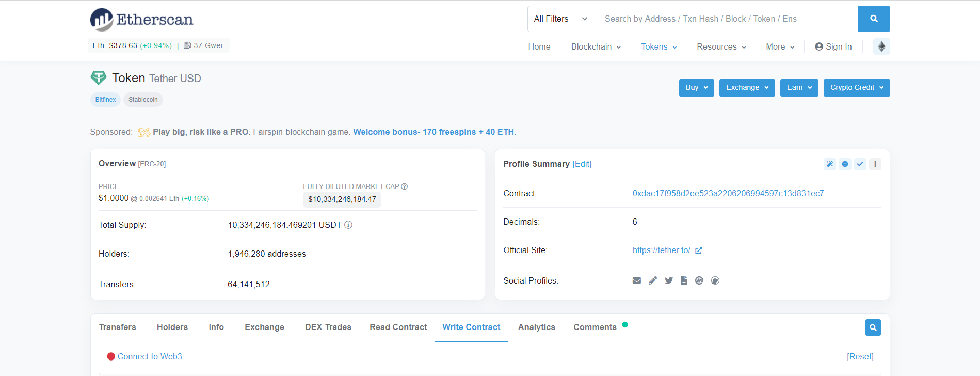
Task: Expand the Tokens nav menu
Action: 659,46
